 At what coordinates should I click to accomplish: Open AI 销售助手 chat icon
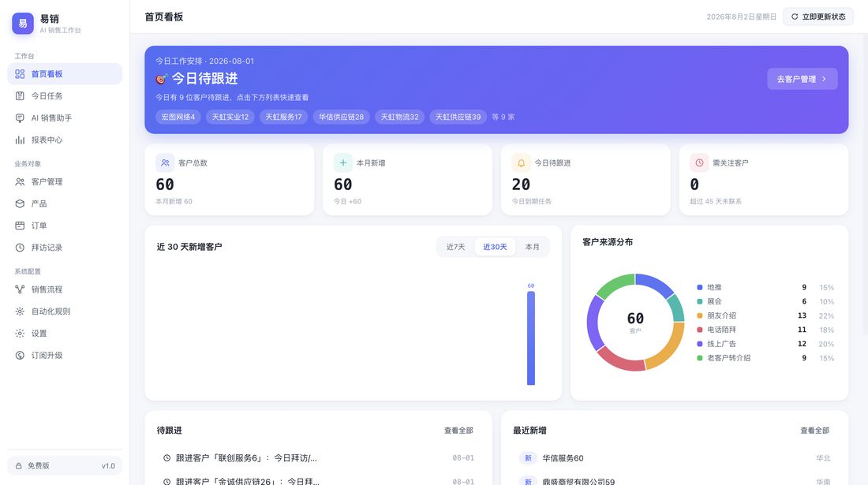coord(20,118)
